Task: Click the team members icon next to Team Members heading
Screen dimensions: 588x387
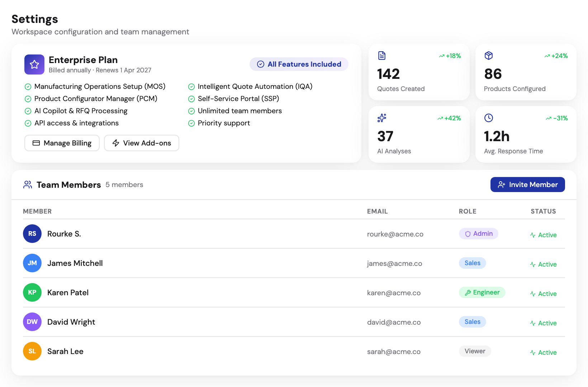Action: pos(27,185)
